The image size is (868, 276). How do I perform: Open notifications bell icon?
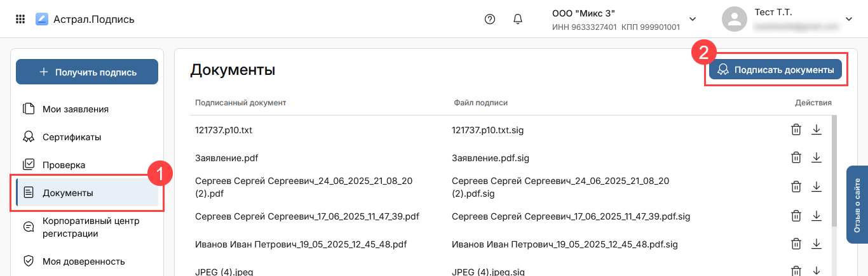(517, 19)
